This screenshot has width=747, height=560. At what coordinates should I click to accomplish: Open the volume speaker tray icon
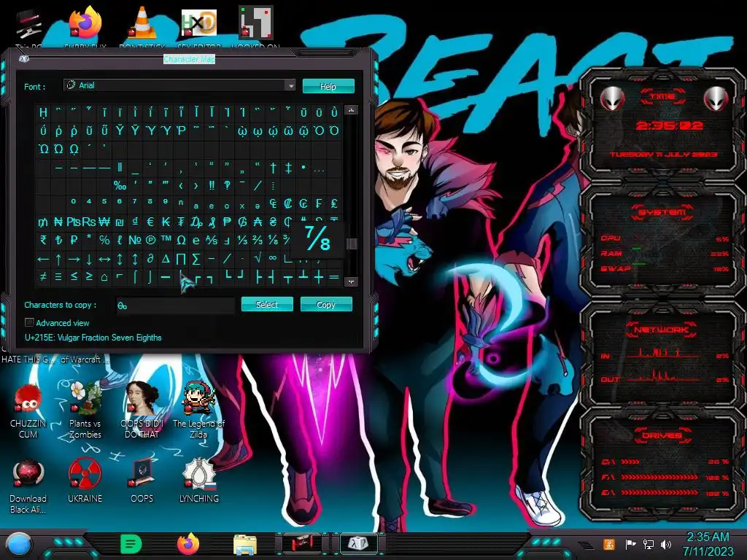click(666, 544)
